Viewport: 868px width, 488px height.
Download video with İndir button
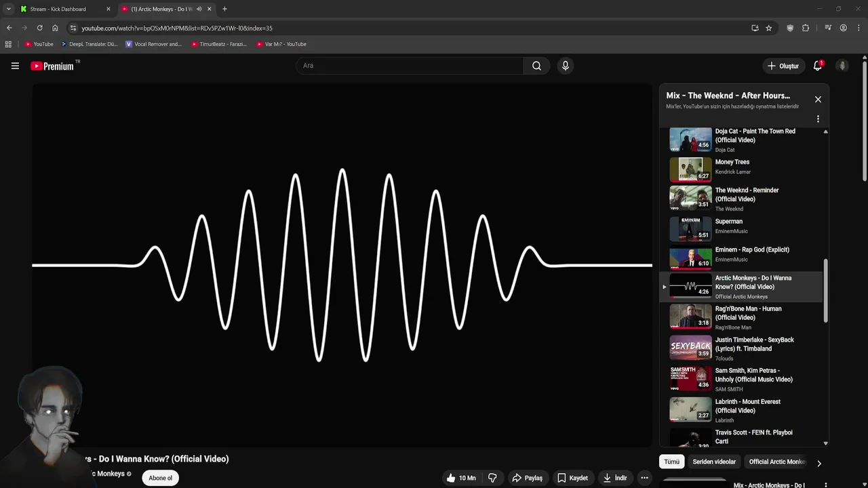click(x=615, y=478)
